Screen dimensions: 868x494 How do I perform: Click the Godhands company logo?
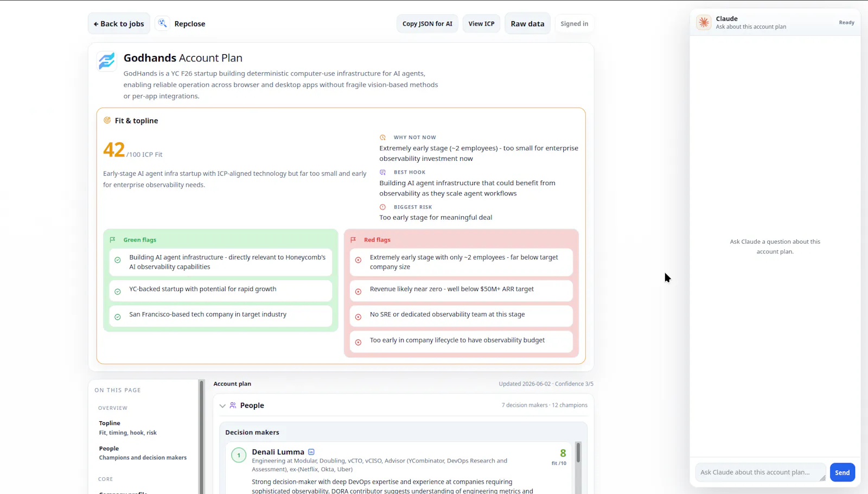[x=106, y=61]
